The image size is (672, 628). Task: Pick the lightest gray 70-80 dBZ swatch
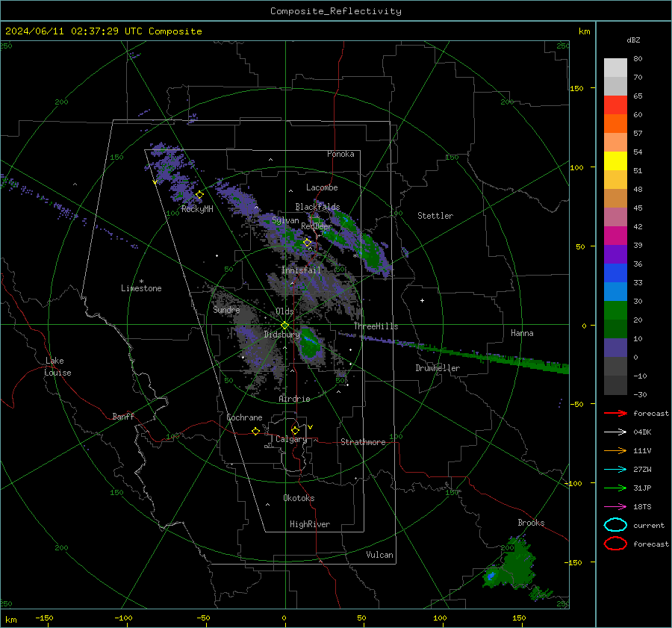tap(615, 67)
